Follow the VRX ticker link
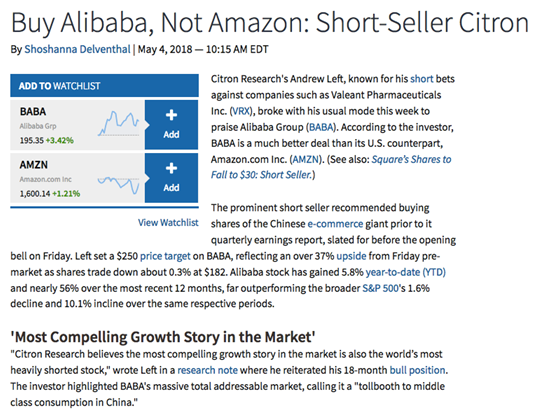537x412 pixels. (x=242, y=111)
